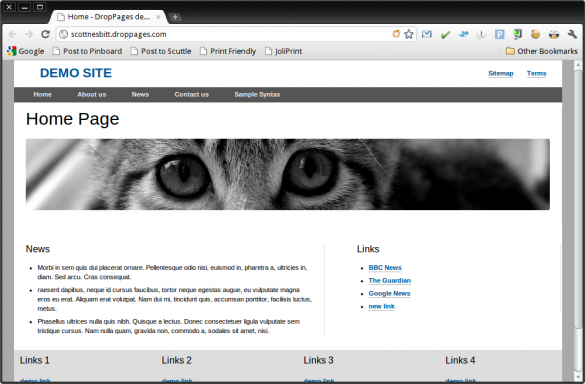The width and height of the screenshot is (585, 384).
Task: Select Home in the site navigation
Action: click(43, 95)
